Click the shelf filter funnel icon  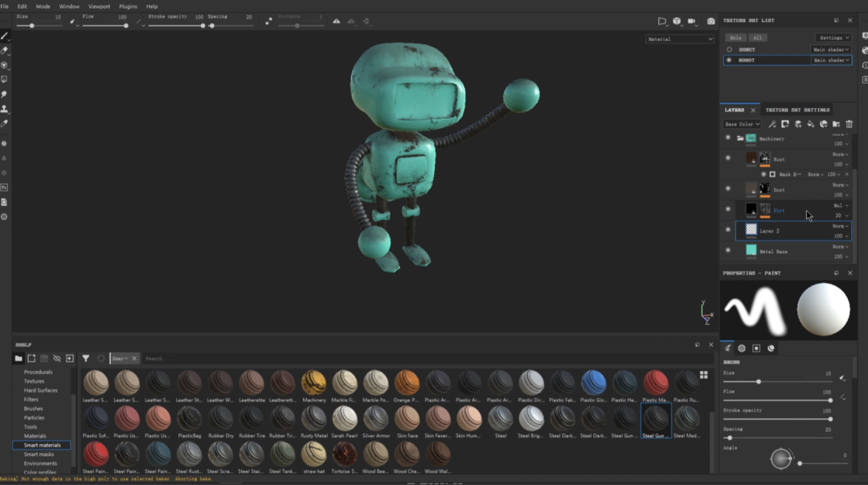pyautogui.click(x=86, y=358)
